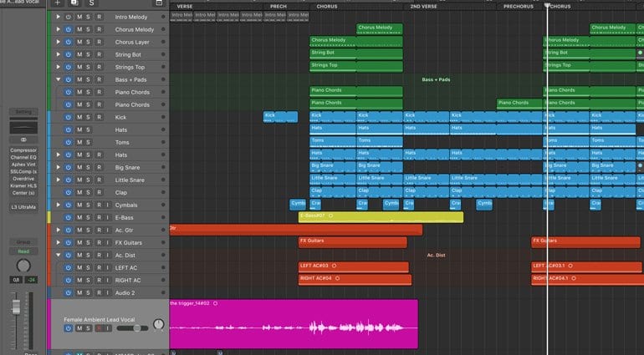Enable input monitoring on LEFT AC track
Viewport: 644px width, 355px height.
[x=108, y=268]
